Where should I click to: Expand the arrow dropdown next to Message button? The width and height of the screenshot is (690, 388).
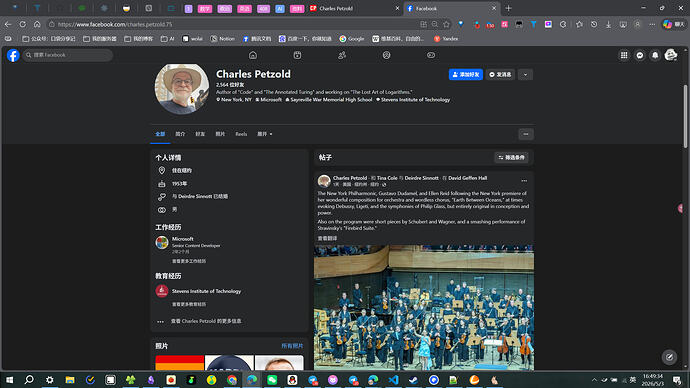[x=525, y=75]
